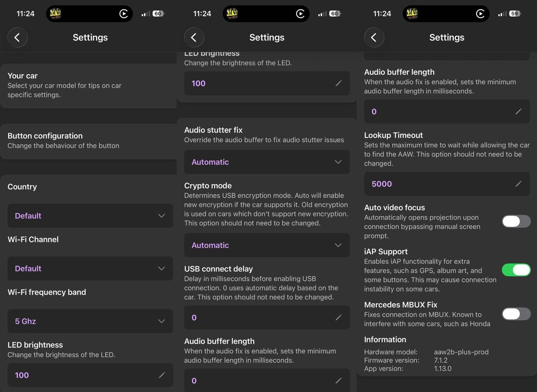Tap the play icon in the middle screen's Dynamic Island

pyautogui.click(x=300, y=14)
